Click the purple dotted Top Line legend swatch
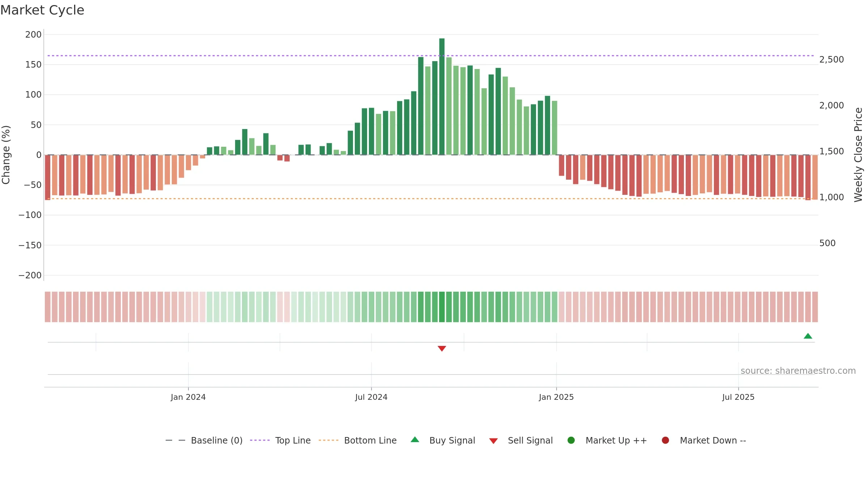Screen dimensions: 868x488 coord(260,440)
